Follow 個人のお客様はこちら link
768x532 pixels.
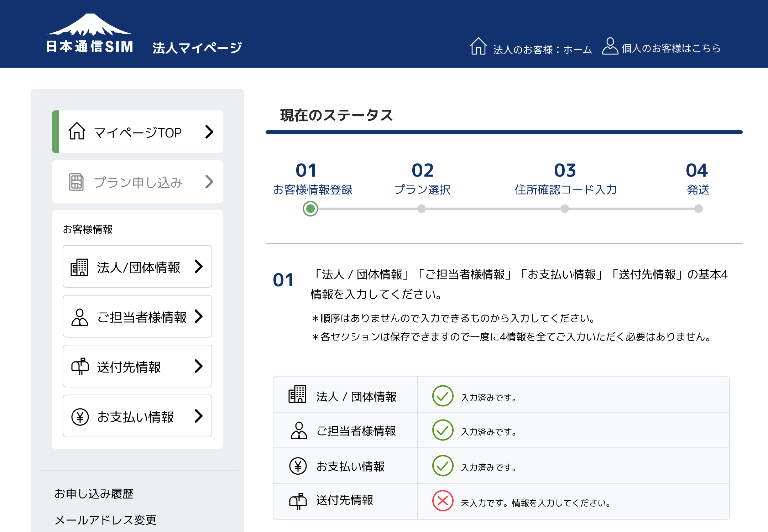click(x=671, y=48)
